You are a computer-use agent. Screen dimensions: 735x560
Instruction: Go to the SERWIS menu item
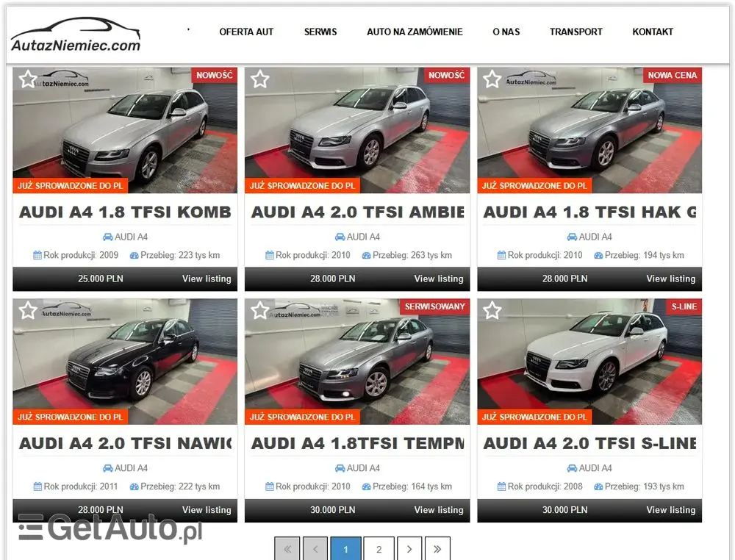(320, 32)
